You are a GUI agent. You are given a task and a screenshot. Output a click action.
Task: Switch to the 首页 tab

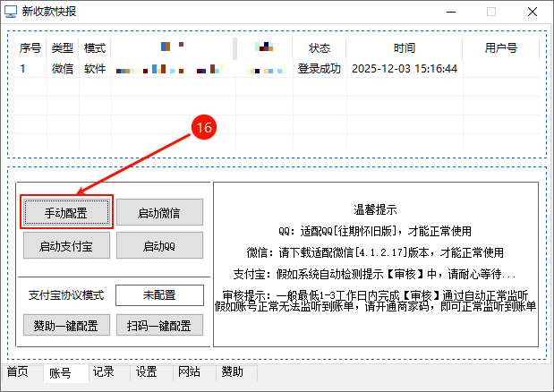pos(18,372)
